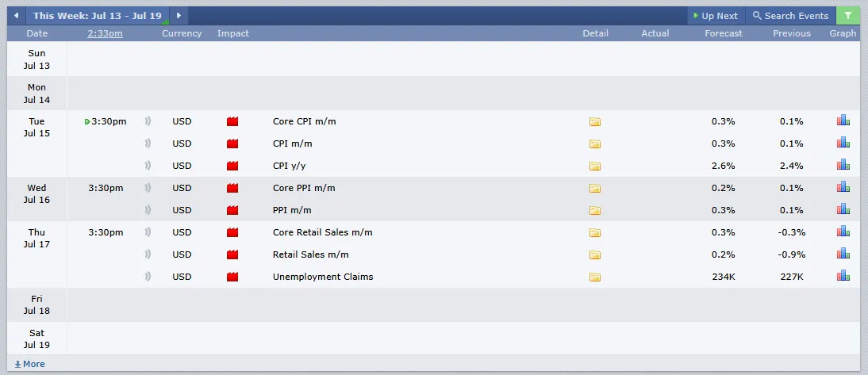Toggle sound alert for Unemployment Claims
This screenshot has height=375, width=868.
point(148,277)
